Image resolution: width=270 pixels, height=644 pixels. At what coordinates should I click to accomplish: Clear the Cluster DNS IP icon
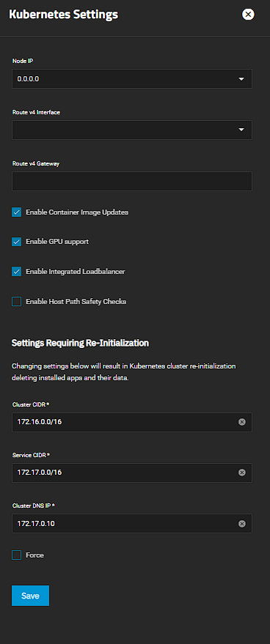point(242,523)
